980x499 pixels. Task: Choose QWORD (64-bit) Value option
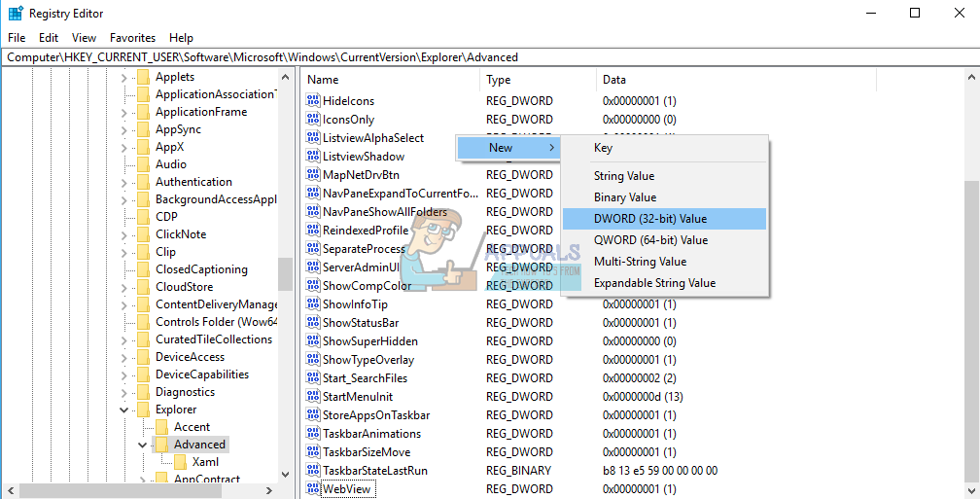(664, 240)
